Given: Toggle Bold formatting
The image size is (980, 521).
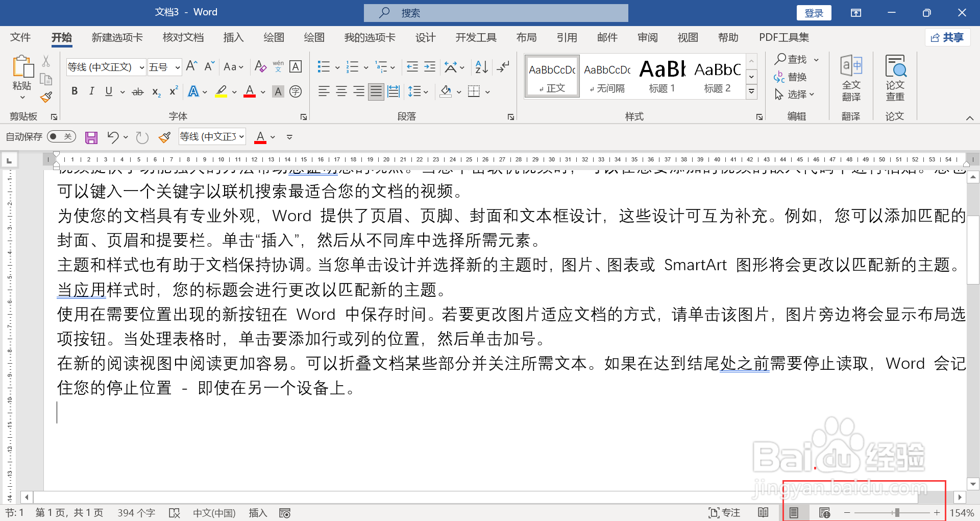Looking at the screenshot, I should (75, 91).
